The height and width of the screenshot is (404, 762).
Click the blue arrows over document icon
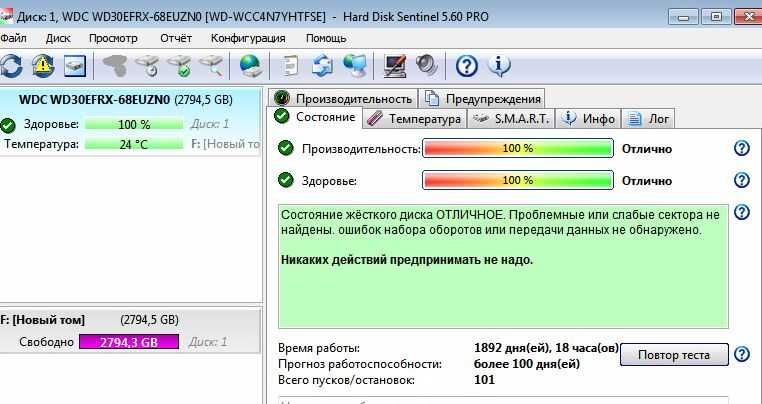322,66
